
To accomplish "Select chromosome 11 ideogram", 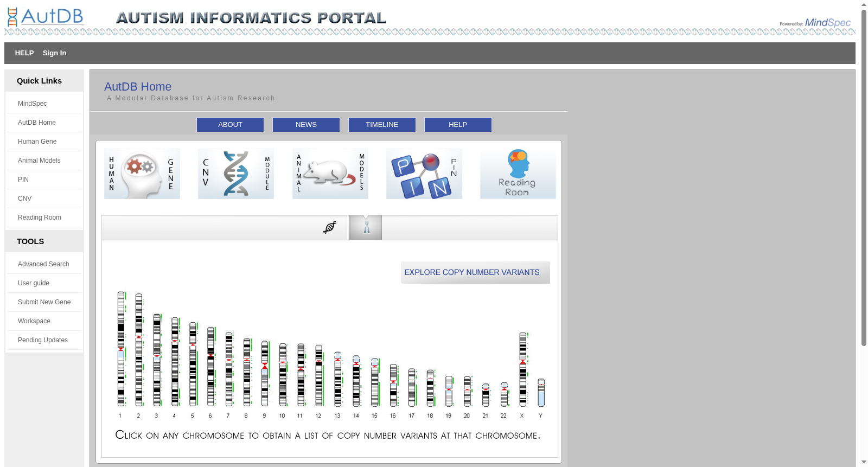I will pos(301,375).
